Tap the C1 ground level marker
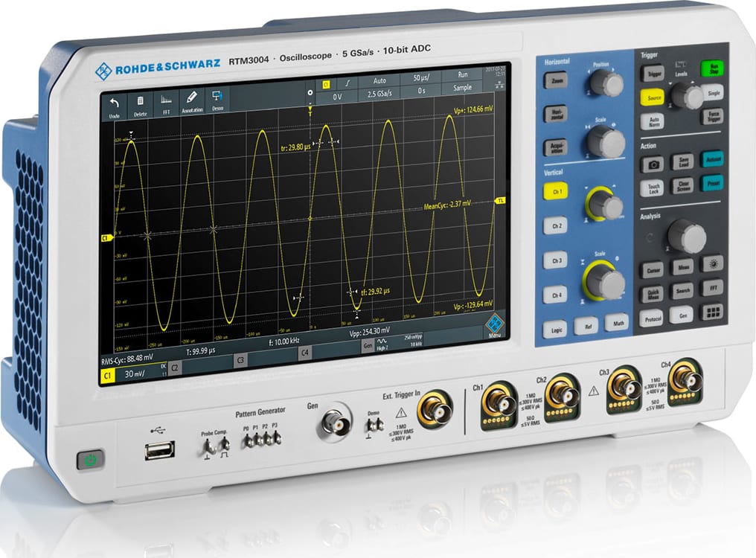 point(106,238)
